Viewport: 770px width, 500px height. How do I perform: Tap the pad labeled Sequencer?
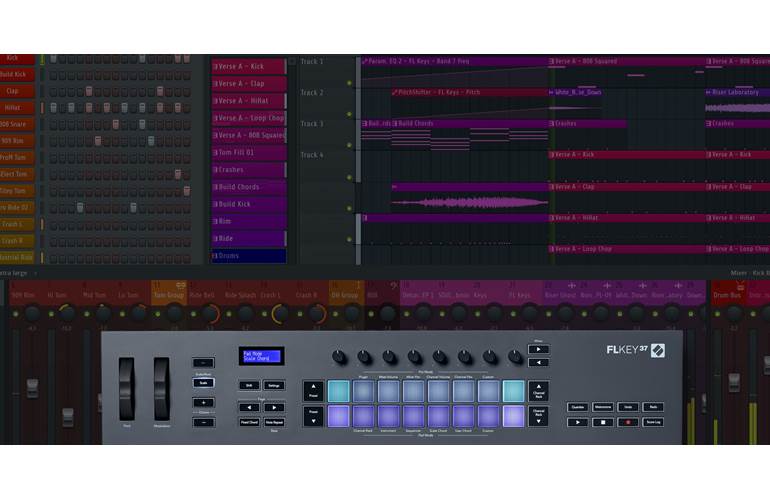(413, 416)
